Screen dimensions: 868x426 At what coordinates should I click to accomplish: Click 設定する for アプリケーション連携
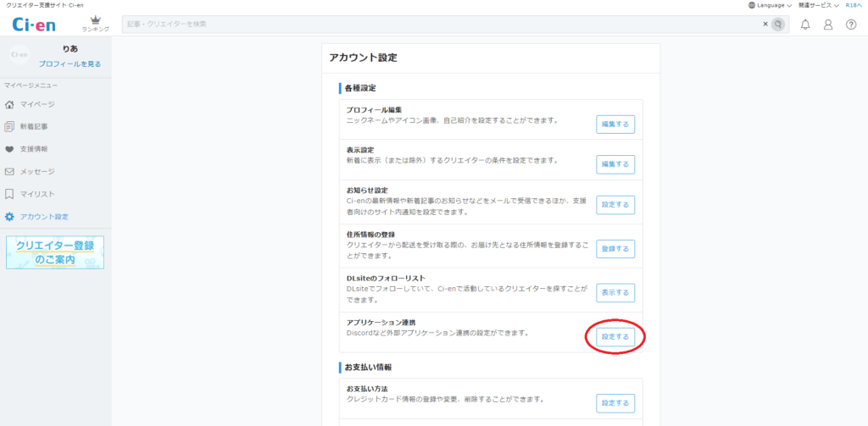[x=615, y=337]
